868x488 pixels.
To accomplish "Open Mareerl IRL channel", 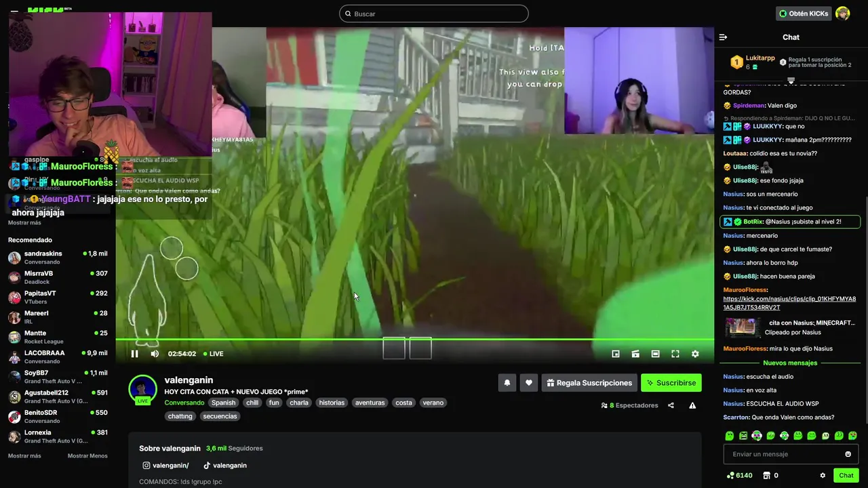I will coord(58,317).
